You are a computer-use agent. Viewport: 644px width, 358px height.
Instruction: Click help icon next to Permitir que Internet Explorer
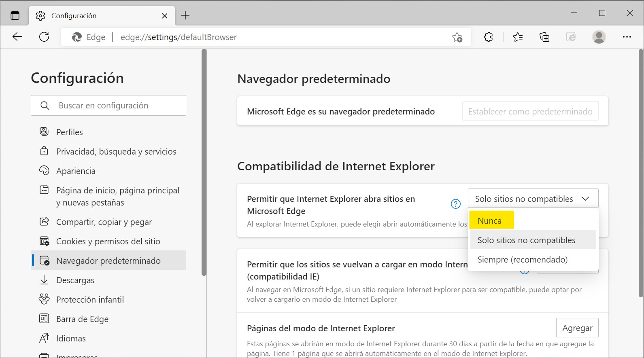click(456, 204)
